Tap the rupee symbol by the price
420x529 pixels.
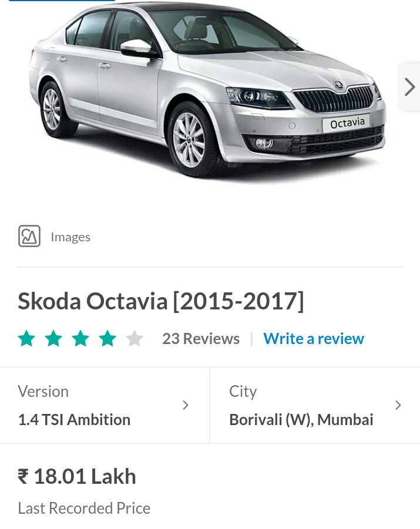(x=23, y=477)
